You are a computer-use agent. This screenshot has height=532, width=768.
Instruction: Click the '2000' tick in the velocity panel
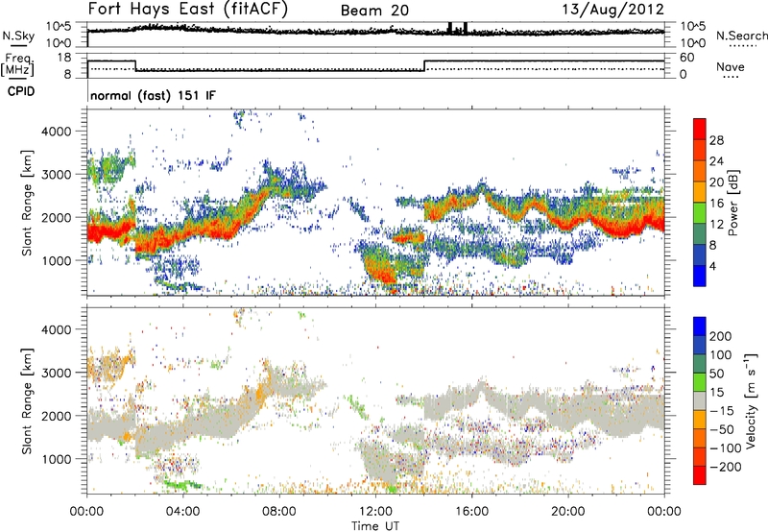[x=56, y=416]
